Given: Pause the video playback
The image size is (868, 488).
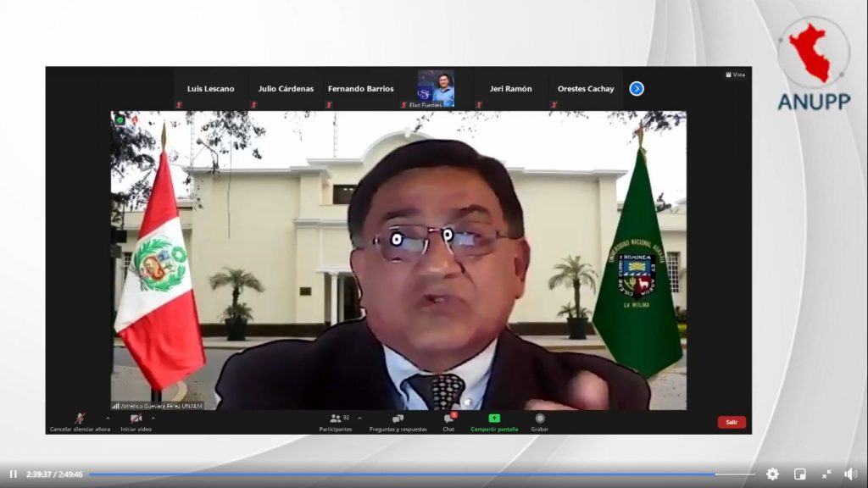Looking at the screenshot, I should tap(14, 474).
